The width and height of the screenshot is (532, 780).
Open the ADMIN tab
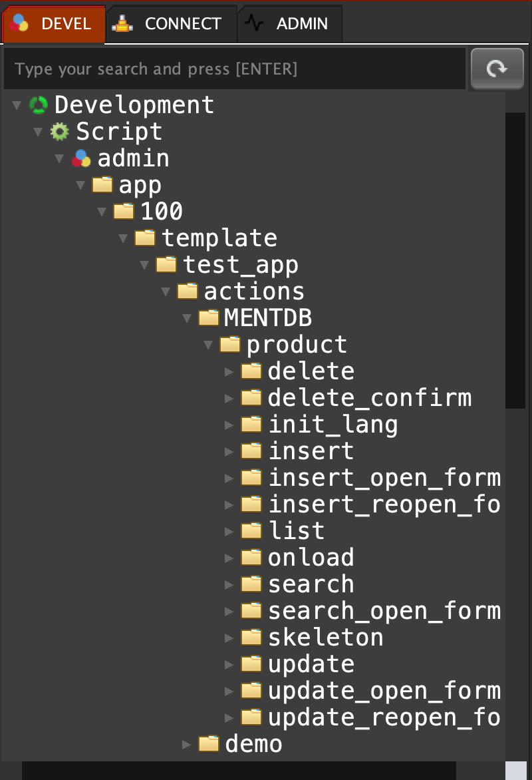(290, 24)
